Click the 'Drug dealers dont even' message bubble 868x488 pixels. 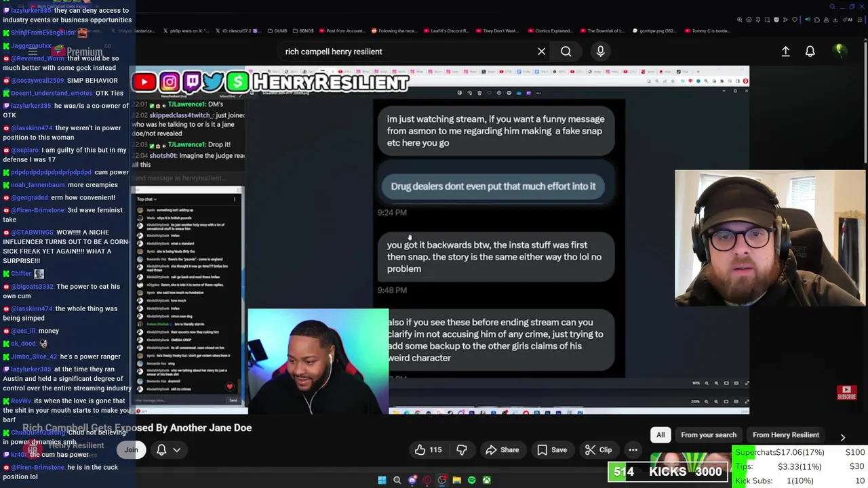point(493,186)
